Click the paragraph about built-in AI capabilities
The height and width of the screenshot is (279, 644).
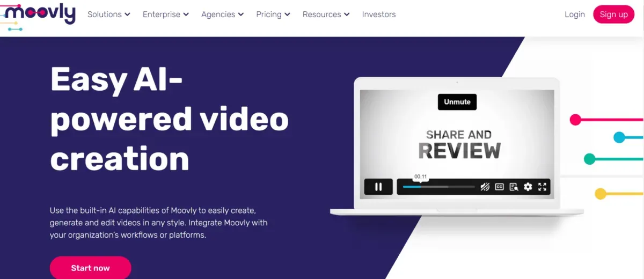coord(159,222)
